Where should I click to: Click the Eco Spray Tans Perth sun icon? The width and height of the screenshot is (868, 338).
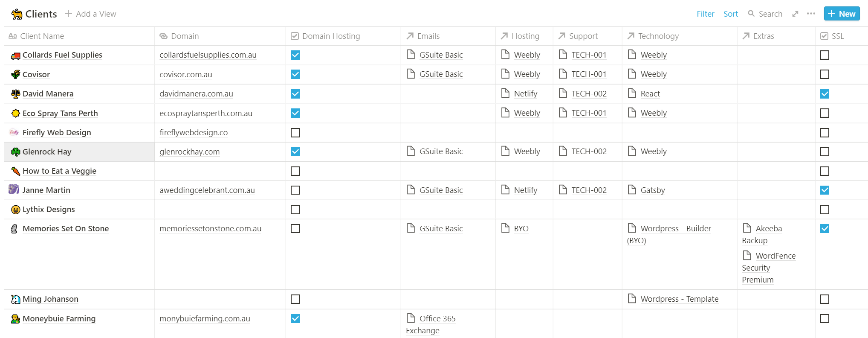pos(16,114)
